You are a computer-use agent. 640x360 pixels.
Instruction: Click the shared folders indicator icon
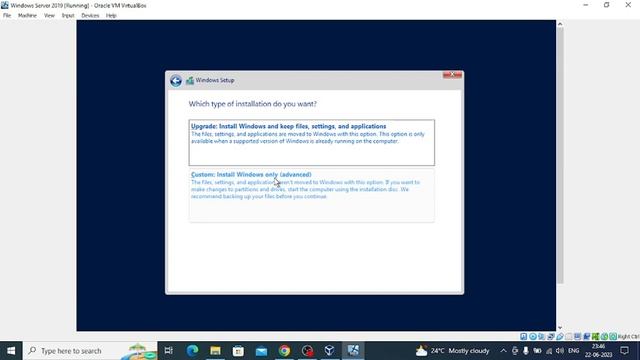pos(569,336)
